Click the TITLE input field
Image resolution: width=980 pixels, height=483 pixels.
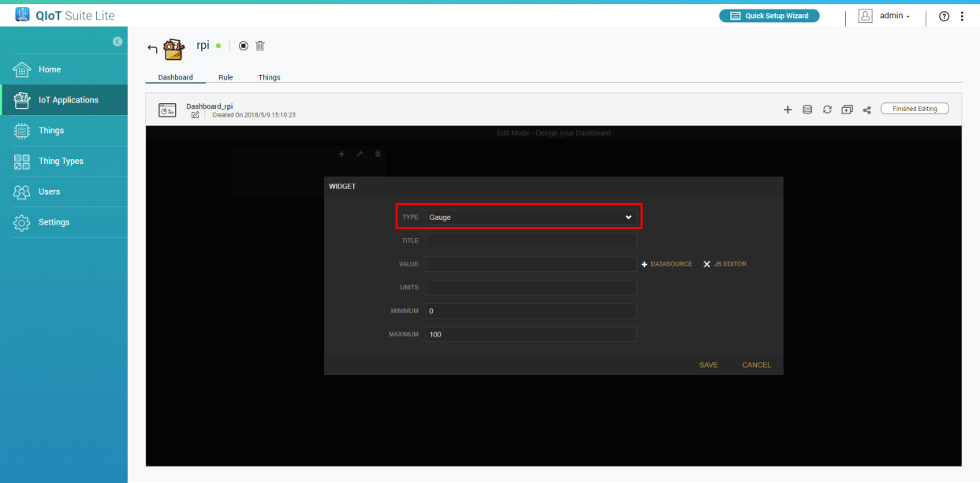pos(531,240)
